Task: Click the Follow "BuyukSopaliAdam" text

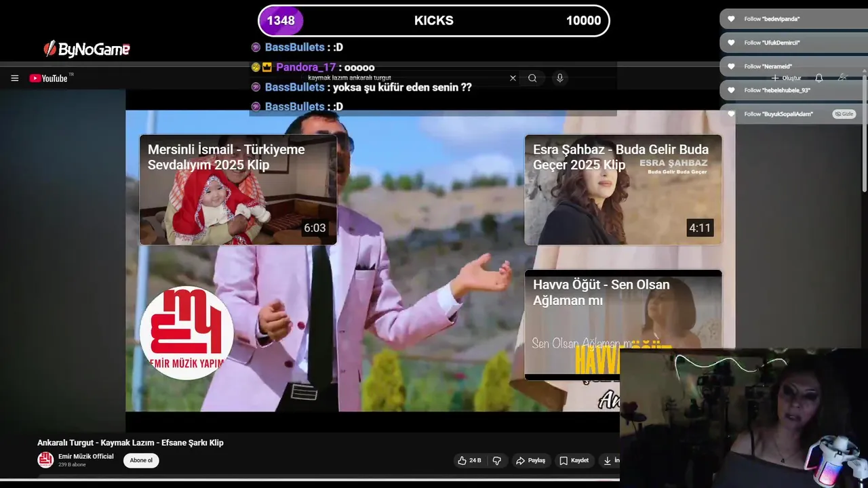Action: tap(778, 114)
